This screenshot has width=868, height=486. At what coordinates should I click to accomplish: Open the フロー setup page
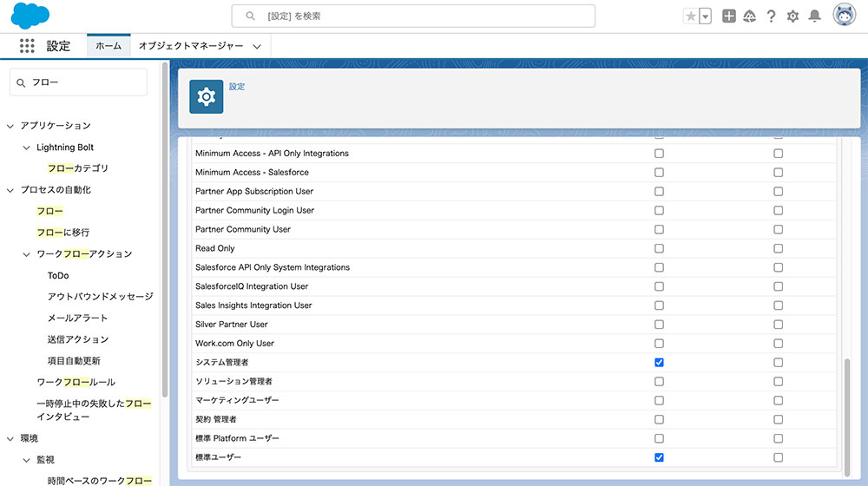click(x=49, y=211)
